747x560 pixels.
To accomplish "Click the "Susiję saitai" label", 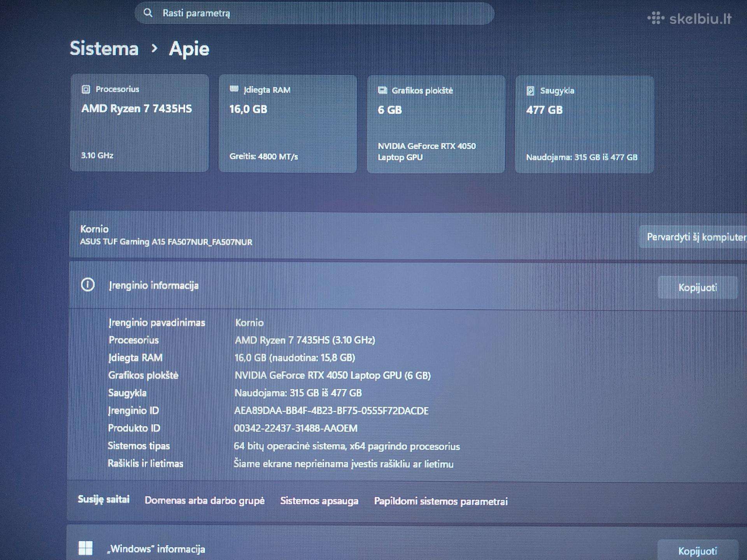I will pyautogui.click(x=103, y=499).
